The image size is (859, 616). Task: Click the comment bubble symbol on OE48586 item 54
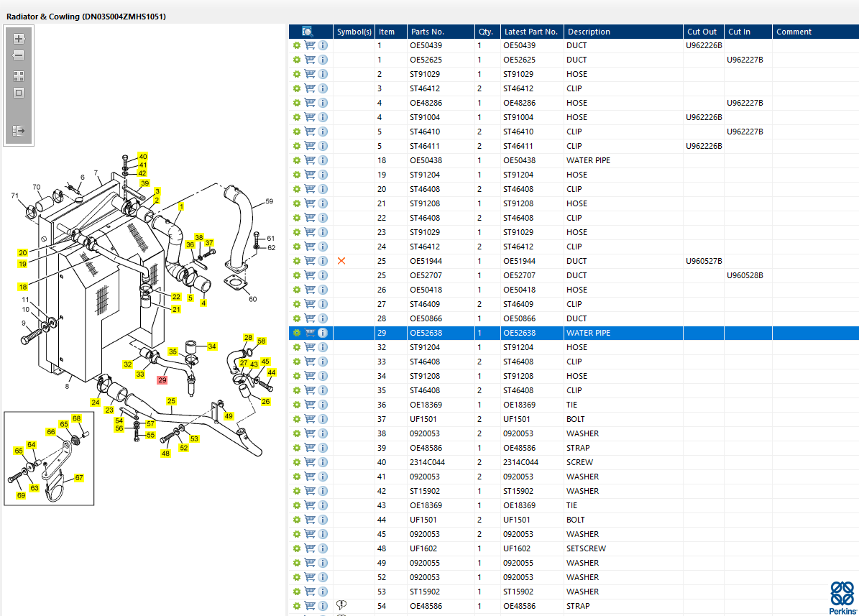click(341, 605)
